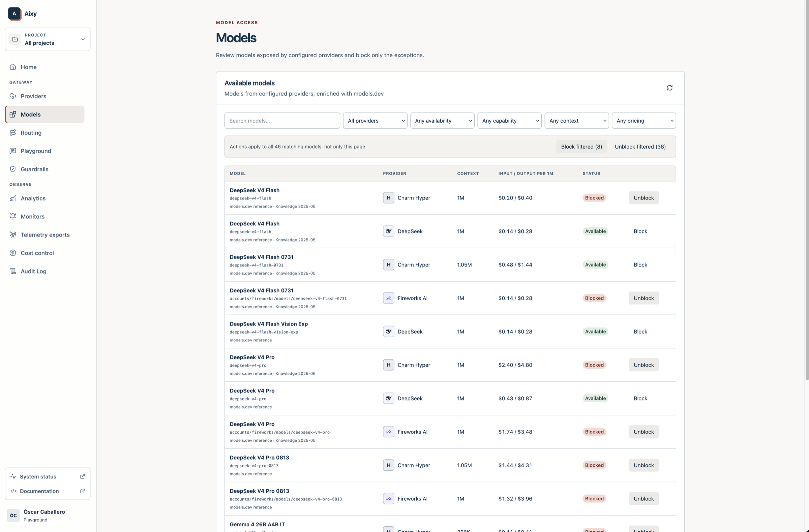Unblock Fireworks AI DeepSeek V4 Pro 0813
This screenshot has width=809, height=532.
pyautogui.click(x=643, y=499)
